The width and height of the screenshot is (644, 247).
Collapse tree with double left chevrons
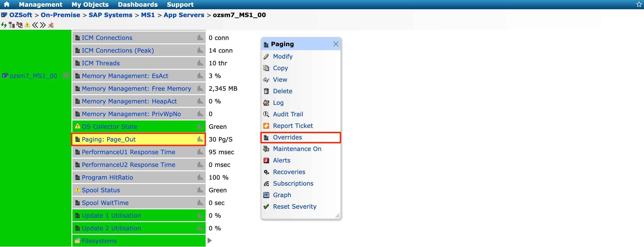[35, 25]
